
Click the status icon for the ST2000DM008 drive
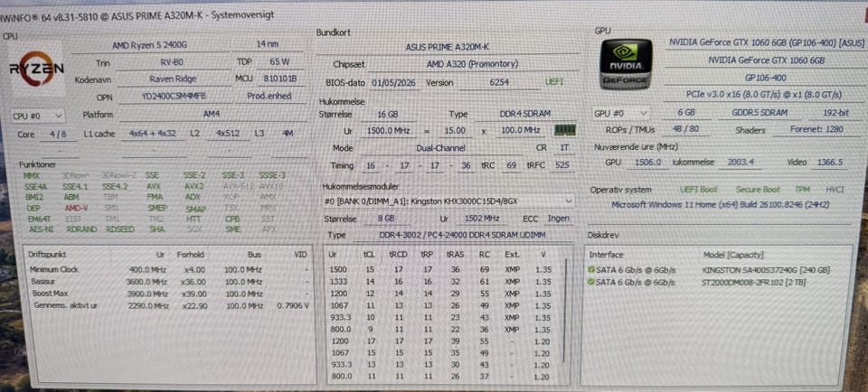592,282
